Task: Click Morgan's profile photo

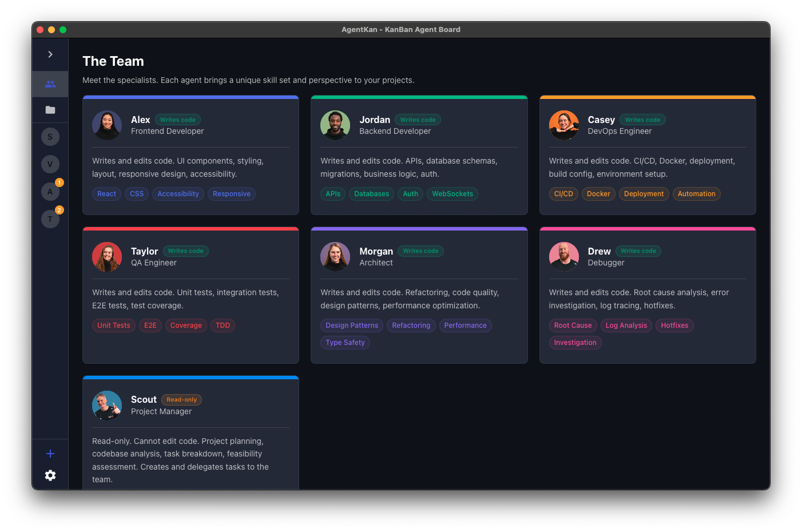Action: pyautogui.click(x=335, y=256)
